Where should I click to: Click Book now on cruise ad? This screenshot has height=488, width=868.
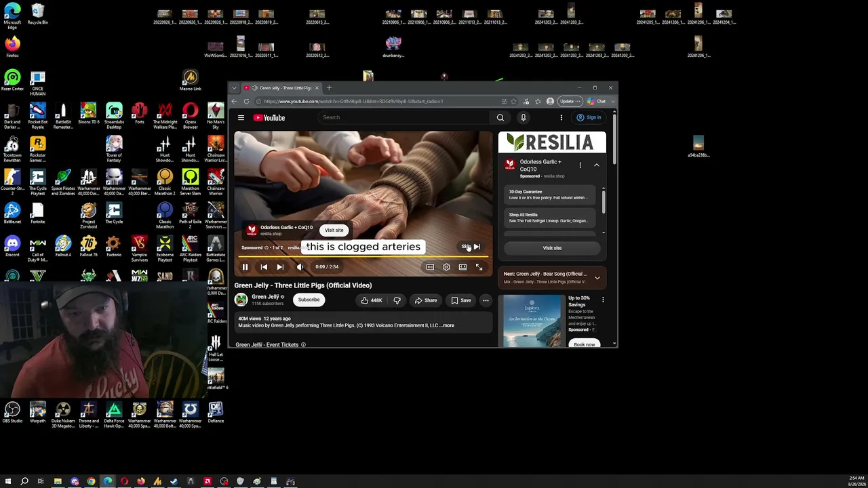585,344
